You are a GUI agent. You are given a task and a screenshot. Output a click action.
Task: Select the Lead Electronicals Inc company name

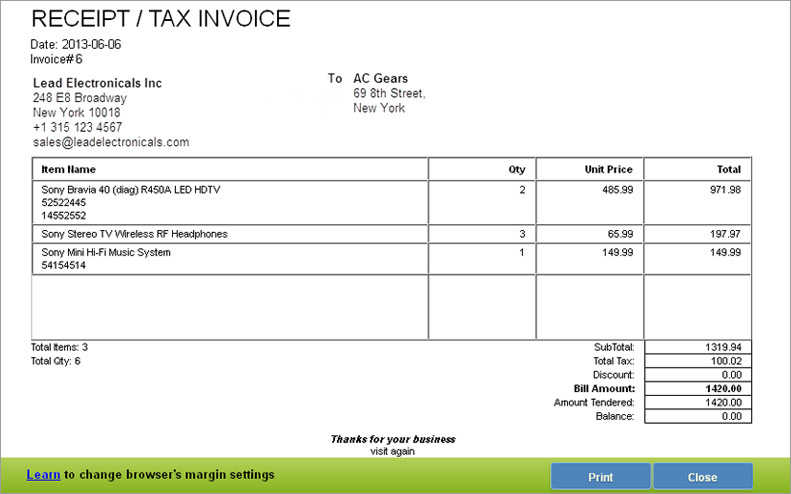coord(97,83)
